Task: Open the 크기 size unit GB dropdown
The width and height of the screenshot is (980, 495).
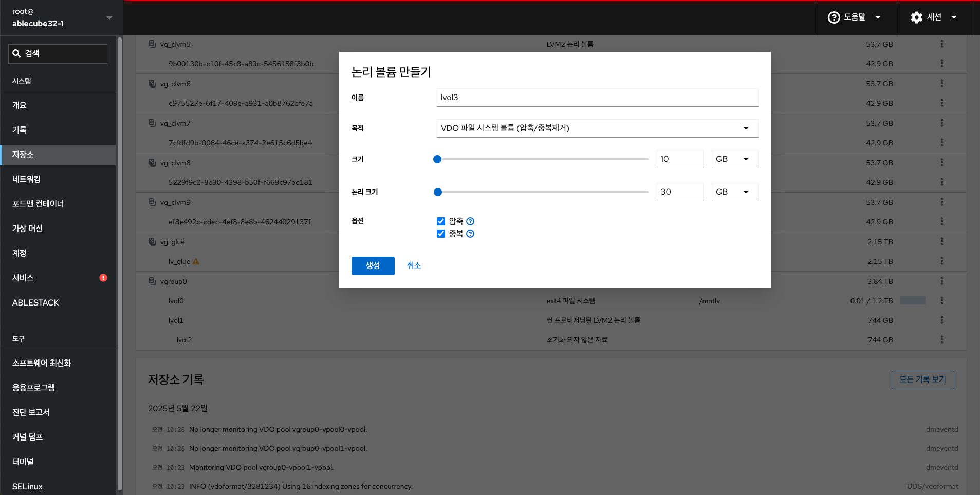Action: point(734,159)
